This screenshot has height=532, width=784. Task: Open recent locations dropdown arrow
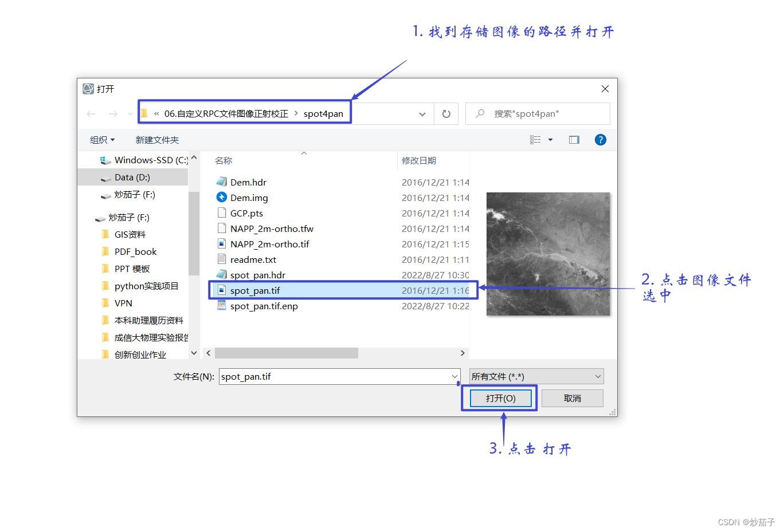coord(131,114)
